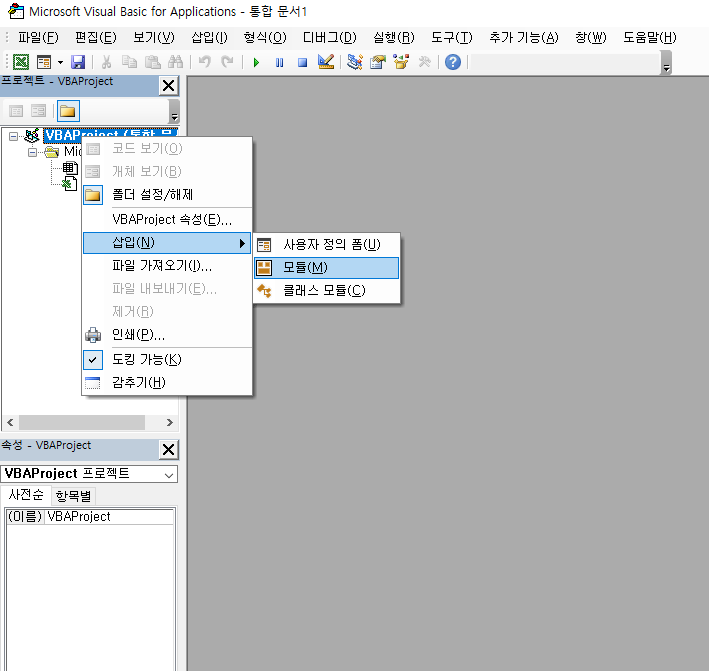Open the 보기(V) menu

(x=154, y=38)
